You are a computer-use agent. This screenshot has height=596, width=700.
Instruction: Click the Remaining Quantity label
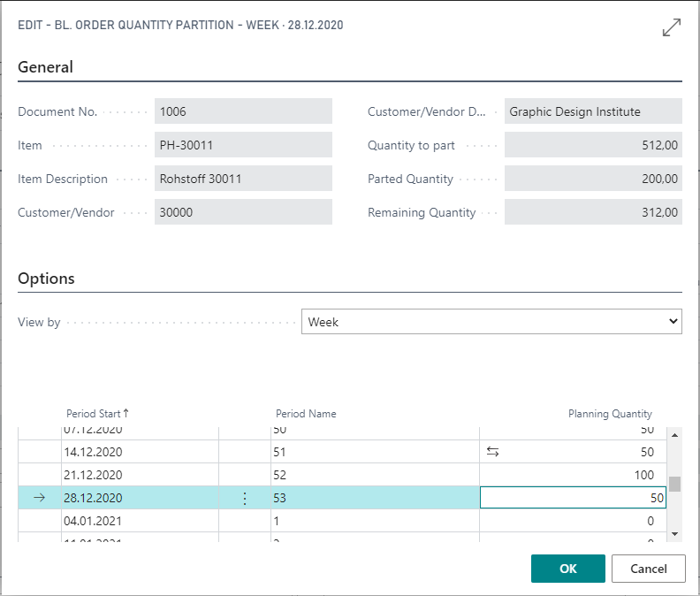(422, 212)
